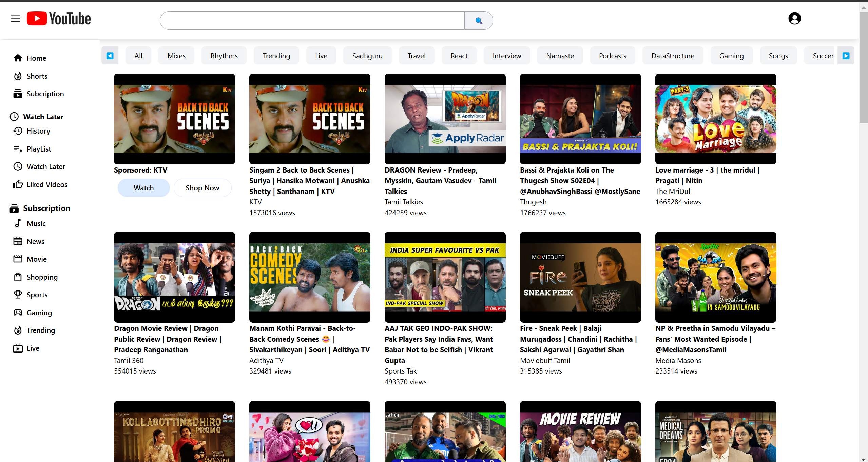Open the user account avatar icon

click(x=794, y=18)
